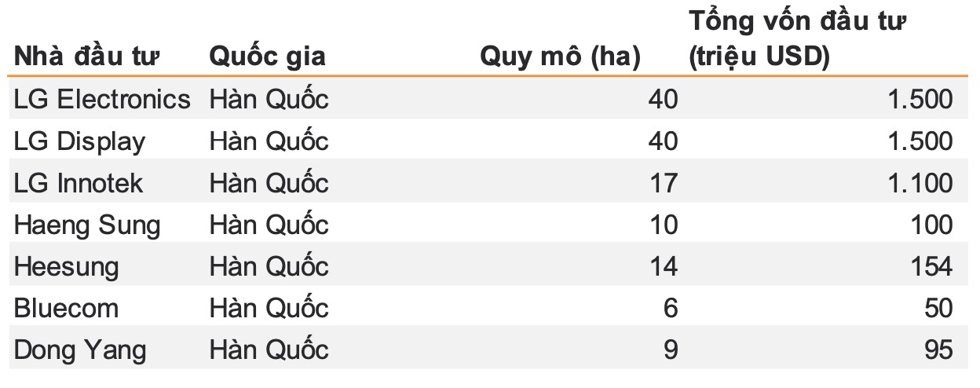Click the 'Nhà đầu tư' column header
The height and width of the screenshot is (388, 980).
[86, 57]
